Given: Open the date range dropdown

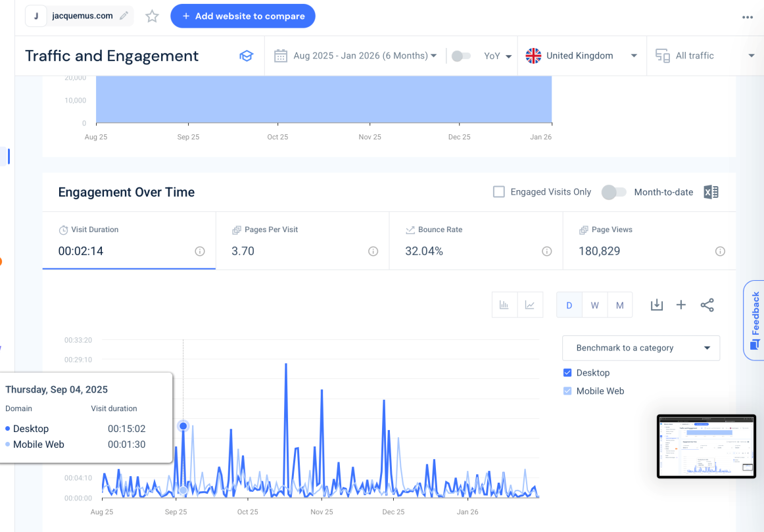Looking at the screenshot, I should coord(356,56).
